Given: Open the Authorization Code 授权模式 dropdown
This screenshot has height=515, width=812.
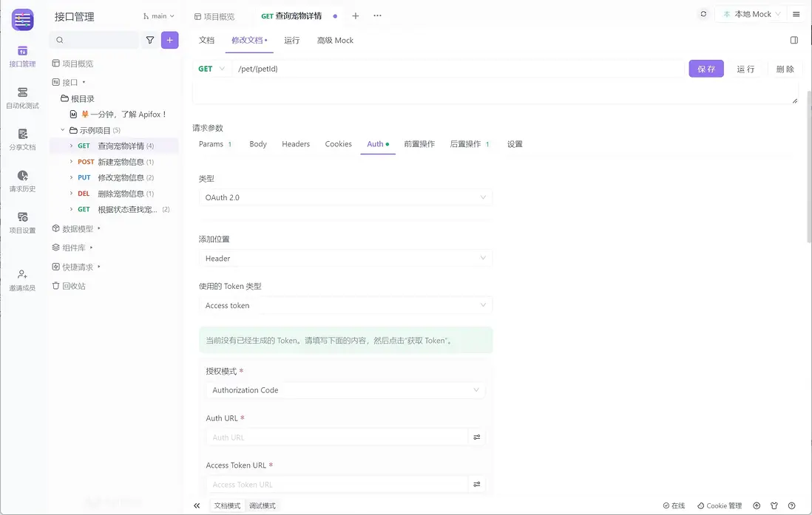Looking at the screenshot, I should (x=345, y=390).
